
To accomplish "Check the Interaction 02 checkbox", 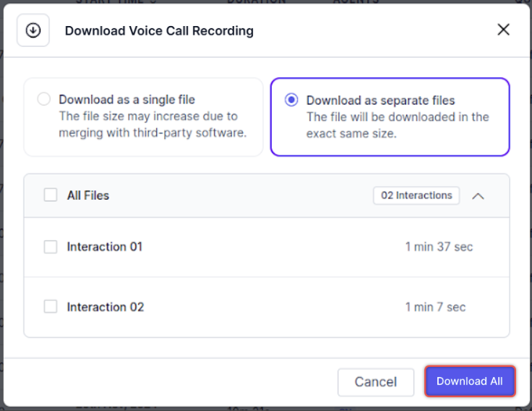I will [51, 306].
